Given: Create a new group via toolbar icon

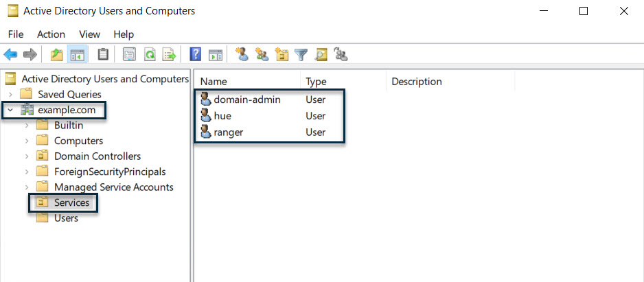Looking at the screenshot, I should click(262, 54).
